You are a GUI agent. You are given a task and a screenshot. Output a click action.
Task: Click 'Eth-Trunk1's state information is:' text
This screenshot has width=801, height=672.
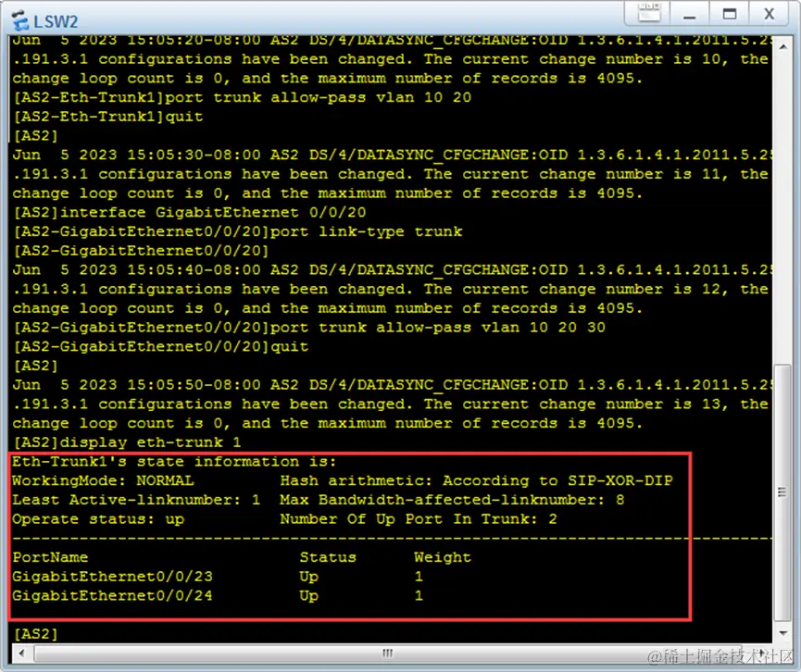(175, 462)
